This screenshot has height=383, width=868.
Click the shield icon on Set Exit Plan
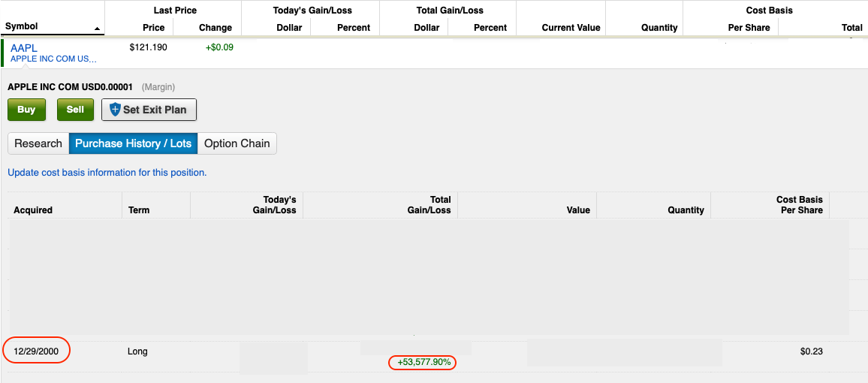[115, 110]
